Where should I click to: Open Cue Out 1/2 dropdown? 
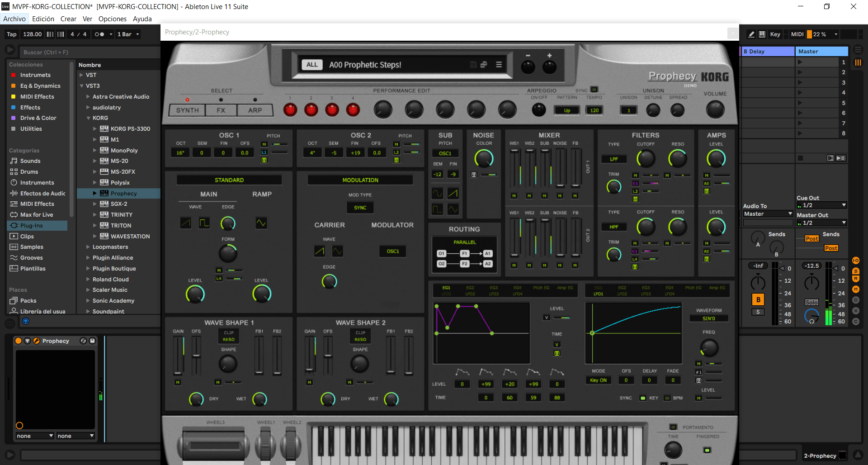point(821,205)
